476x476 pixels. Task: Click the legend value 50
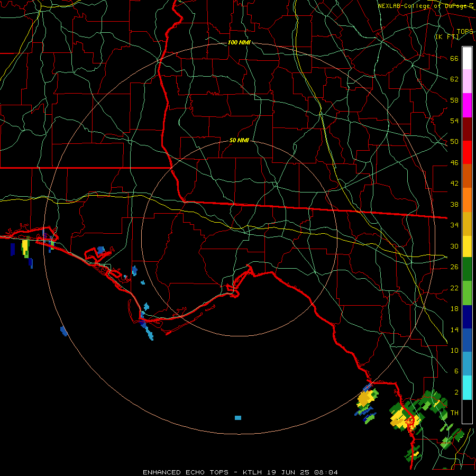[x=454, y=142]
